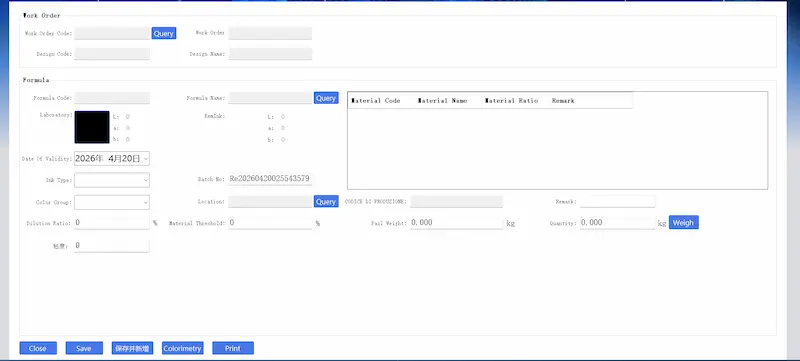Select the black Laboratory color swatch

click(92, 127)
